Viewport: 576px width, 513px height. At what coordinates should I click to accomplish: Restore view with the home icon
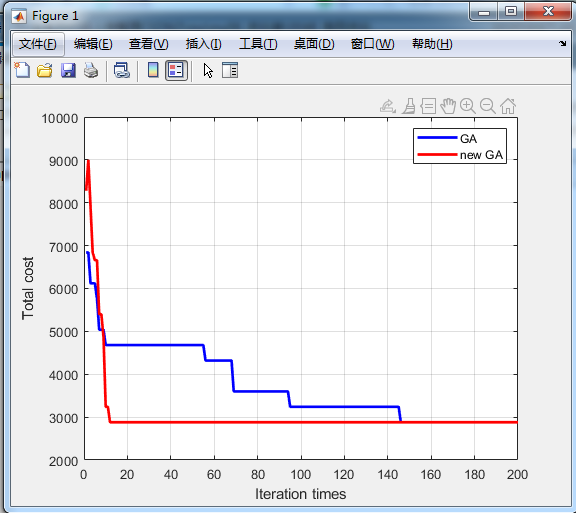tap(508, 106)
